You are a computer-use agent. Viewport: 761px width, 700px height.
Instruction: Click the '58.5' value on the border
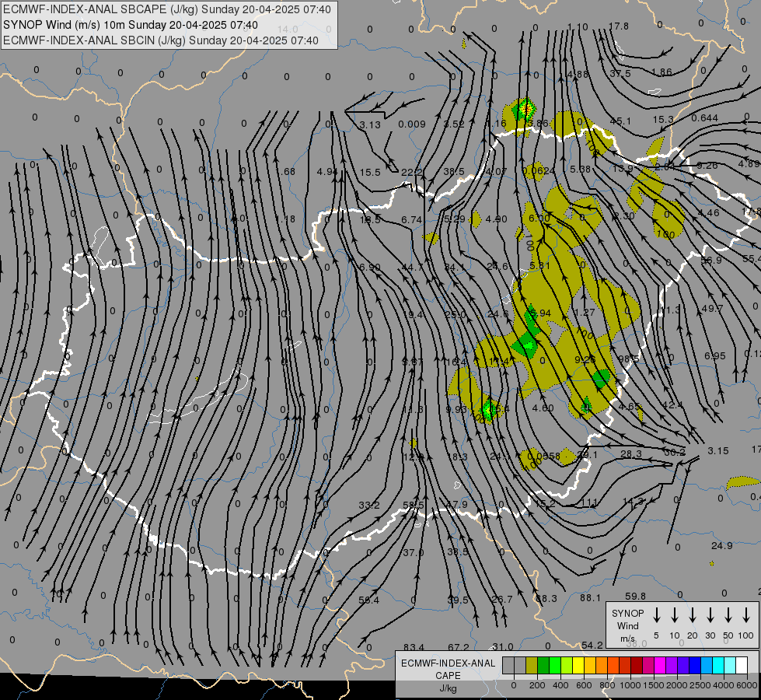coord(413,506)
